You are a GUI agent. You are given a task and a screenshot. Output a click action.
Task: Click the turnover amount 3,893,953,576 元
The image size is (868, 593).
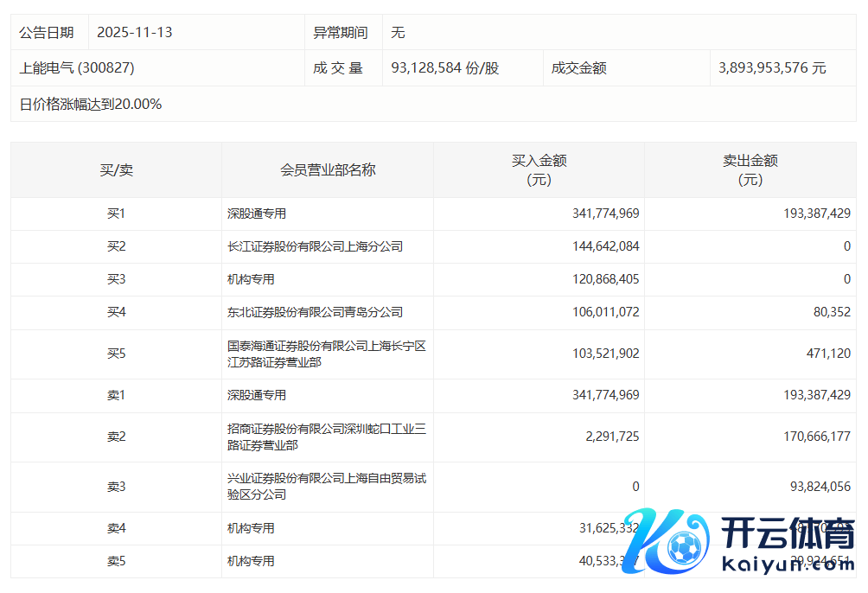coord(772,68)
